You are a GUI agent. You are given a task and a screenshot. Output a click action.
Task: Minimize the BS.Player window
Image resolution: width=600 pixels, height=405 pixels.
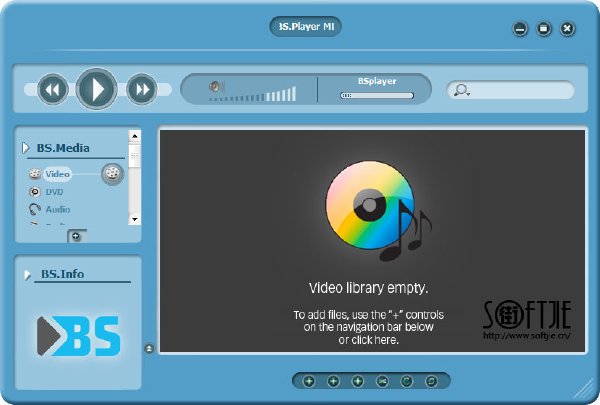coord(520,29)
